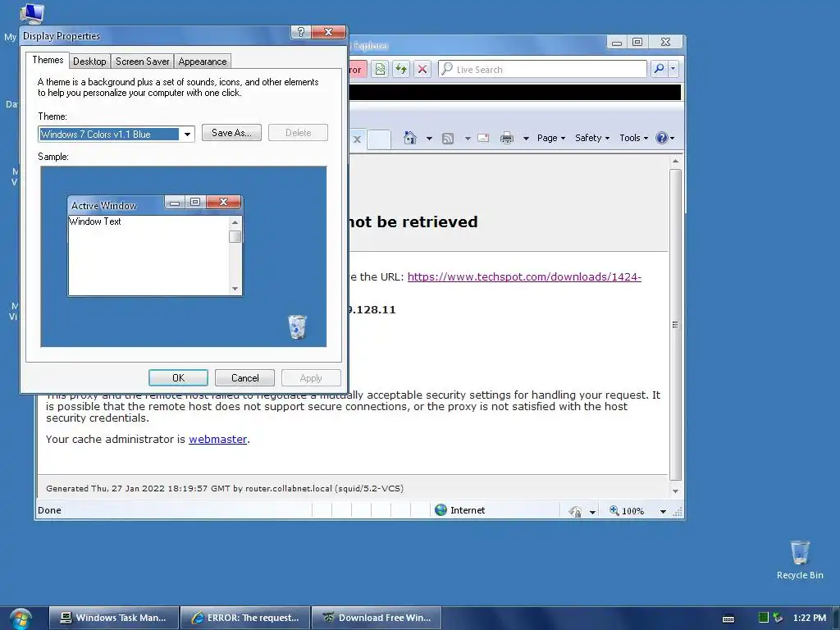Expand the Home button dropdown arrow
840x630 pixels.
(x=429, y=138)
